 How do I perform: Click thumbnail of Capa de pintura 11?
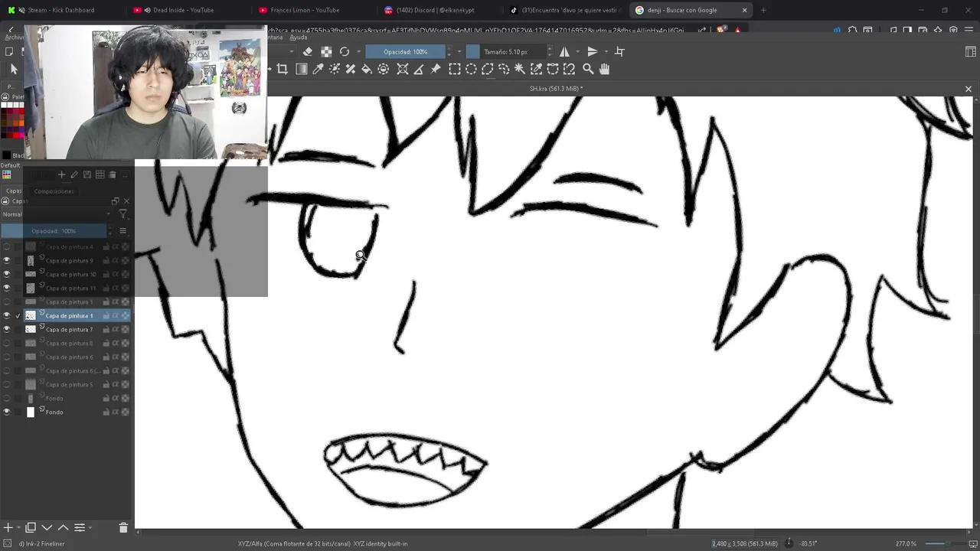coord(31,288)
